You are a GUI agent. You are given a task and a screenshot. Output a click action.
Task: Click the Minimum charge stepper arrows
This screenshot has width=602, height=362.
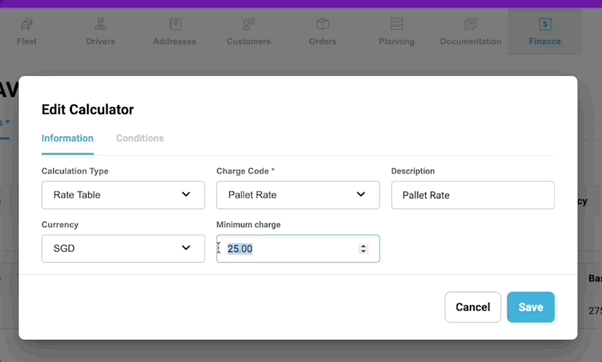click(363, 249)
